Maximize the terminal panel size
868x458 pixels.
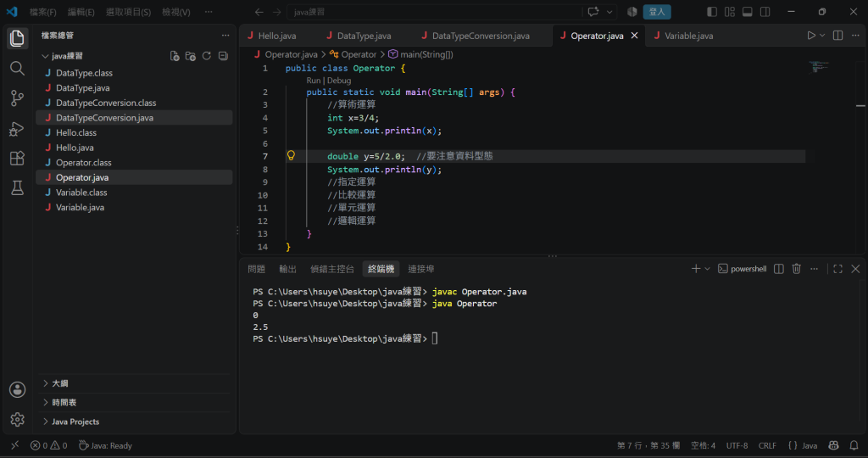tap(837, 269)
